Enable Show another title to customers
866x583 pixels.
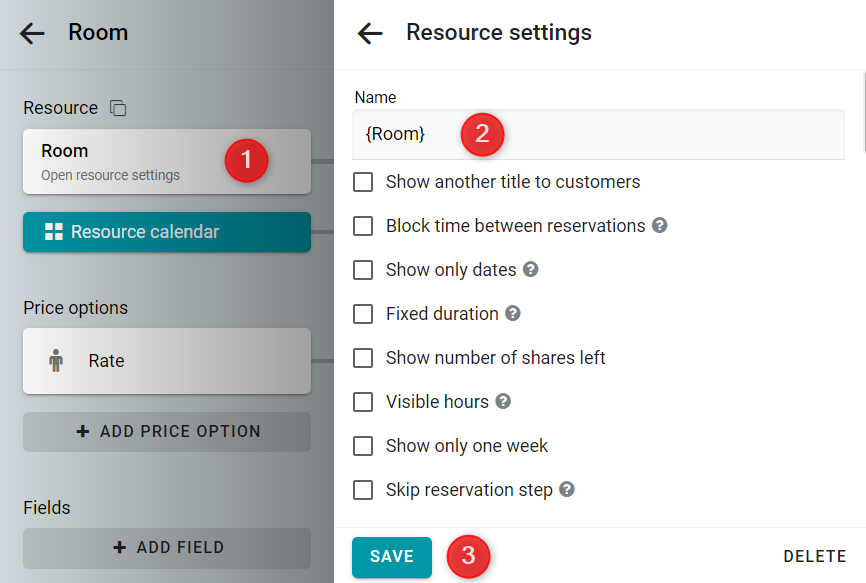tap(363, 182)
